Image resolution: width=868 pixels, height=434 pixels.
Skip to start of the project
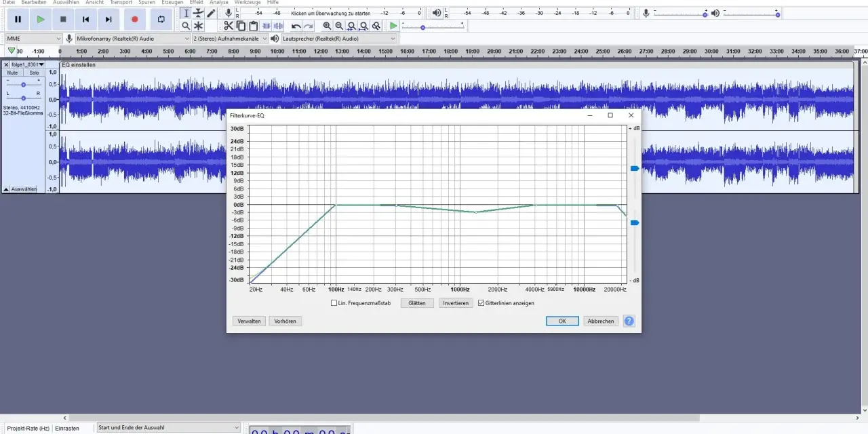click(85, 20)
